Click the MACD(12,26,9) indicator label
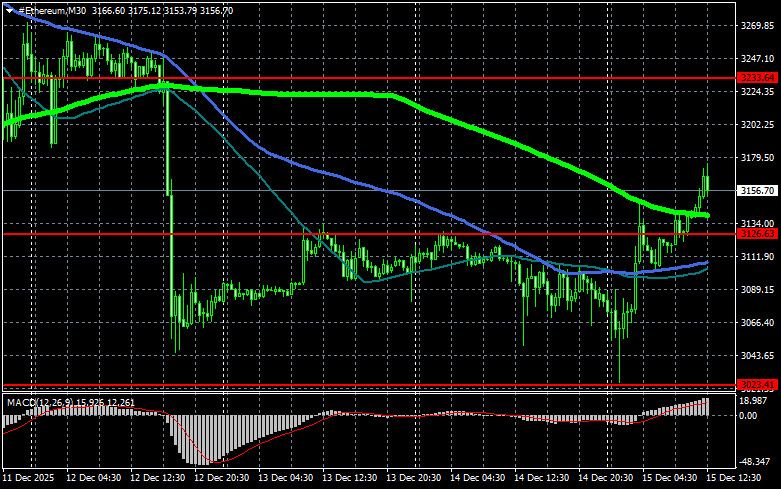The height and width of the screenshot is (489, 781). tap(39, 402)
